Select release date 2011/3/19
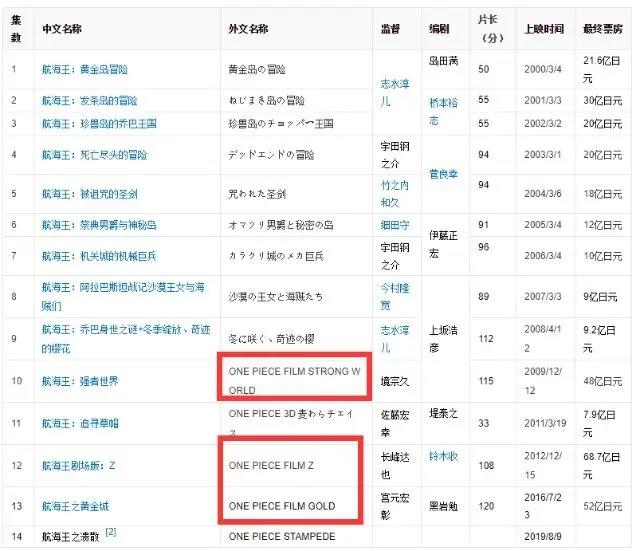640x551 pixels. pyautogui.click(x=545, y=423)
